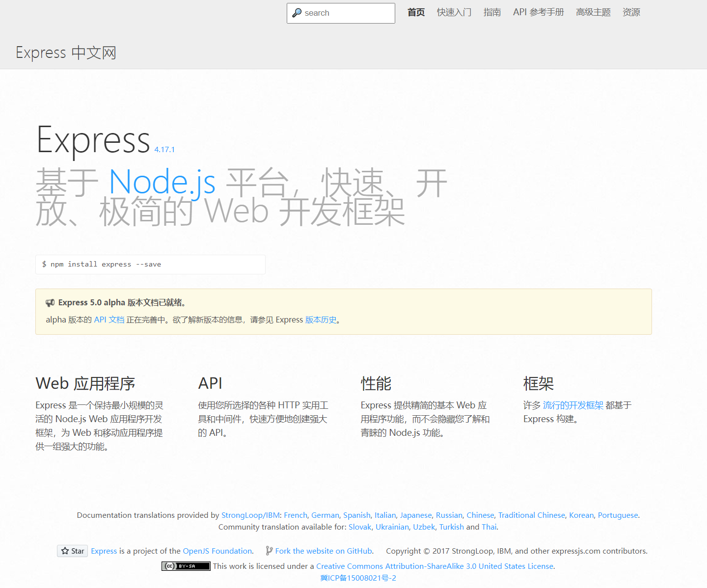Click the star icon in the Star button
707x588 pixels.
(x=65, y=551)
